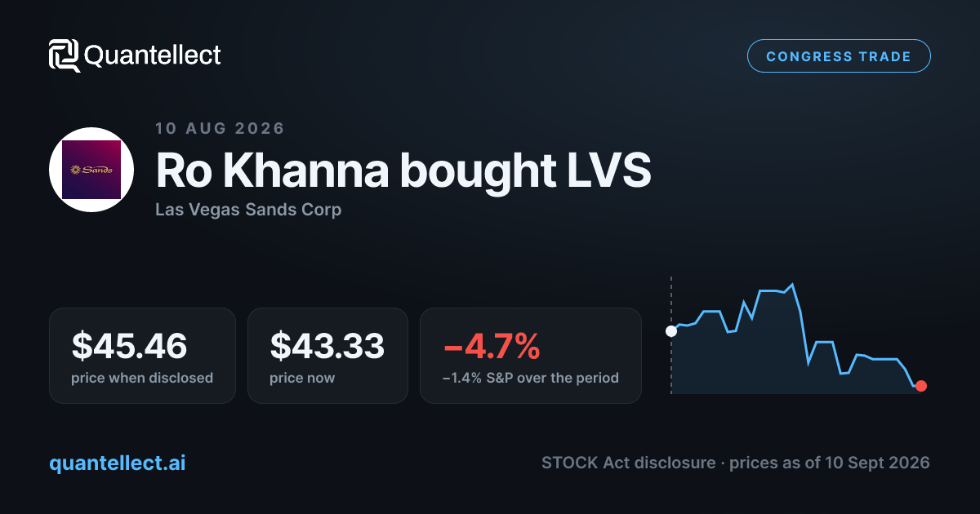
Task: Open the quantellect.ai link
Action: (x=118, y=463)
